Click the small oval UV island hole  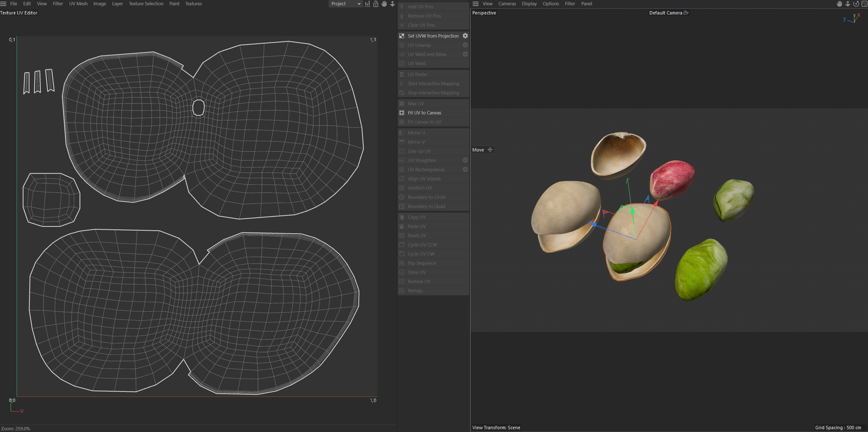click(199, 108)
